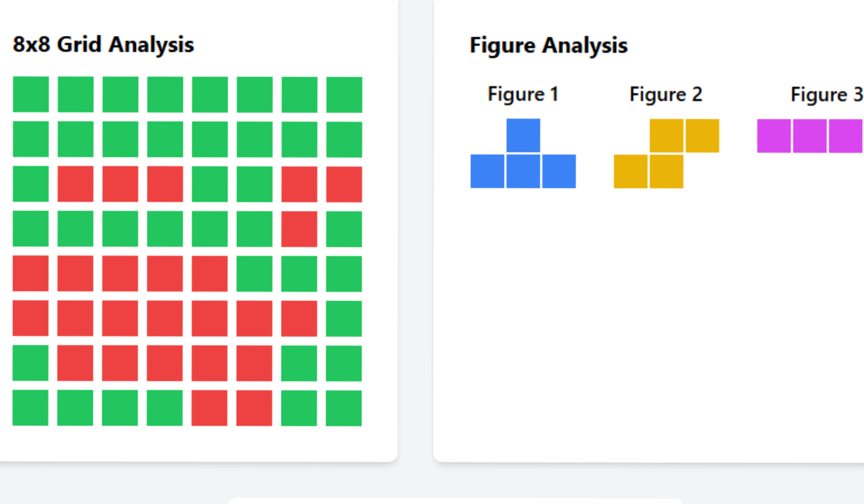Viewport: 864px width, 504px height.
Task: Click the top-left green grid cell
Action: 30,94
